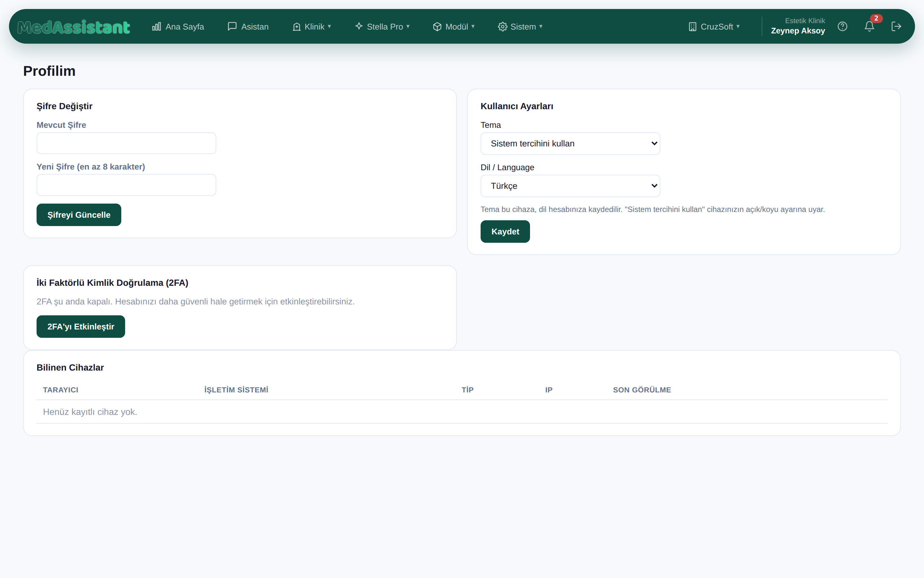Click the notification badge showing 2
Image resolution: width=924 pixels, height=578 pixels.
[876, 18]
